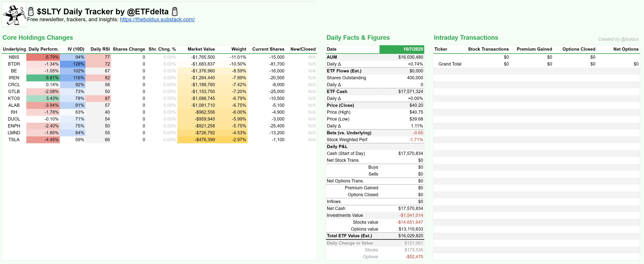Image resolution: width=644 pixels, height=264 pixels.
Task: Select the Daily Perform. column header
Action: (44, 49)
